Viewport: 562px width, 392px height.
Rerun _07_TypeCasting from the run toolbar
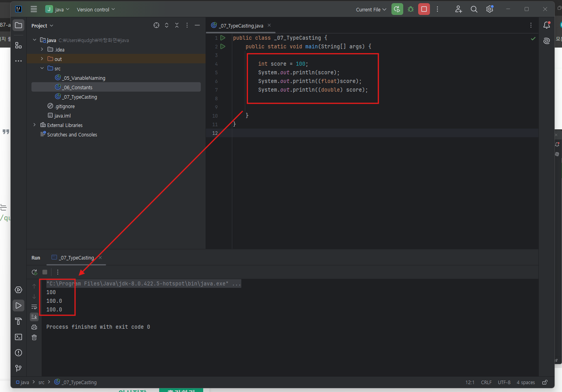(x=34, y=272)
